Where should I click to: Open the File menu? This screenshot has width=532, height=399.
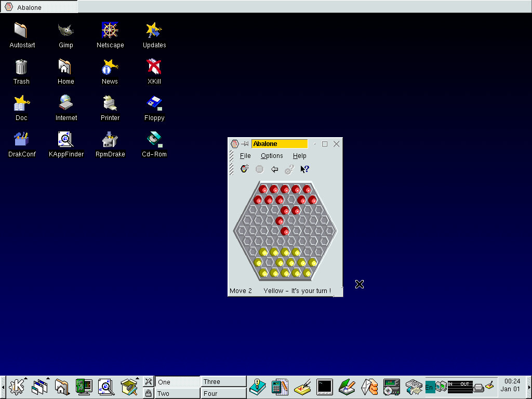(x=245, y=156)
